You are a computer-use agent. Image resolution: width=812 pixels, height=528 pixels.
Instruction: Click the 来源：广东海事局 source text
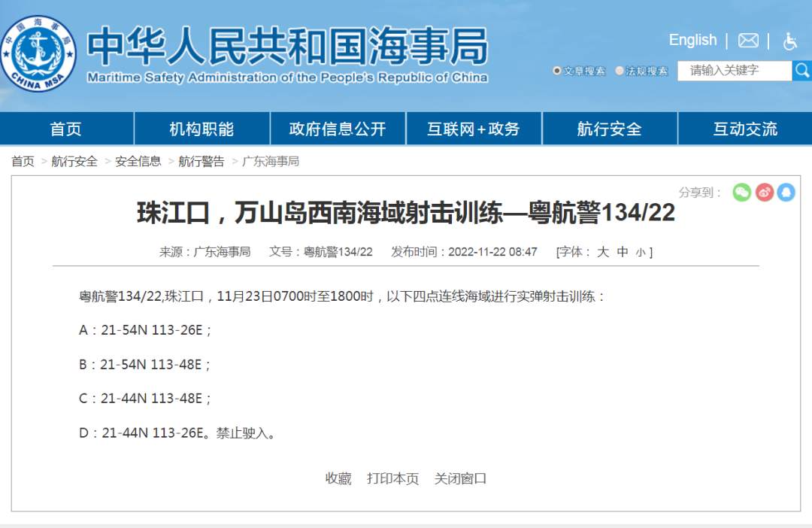click(205, 252)
